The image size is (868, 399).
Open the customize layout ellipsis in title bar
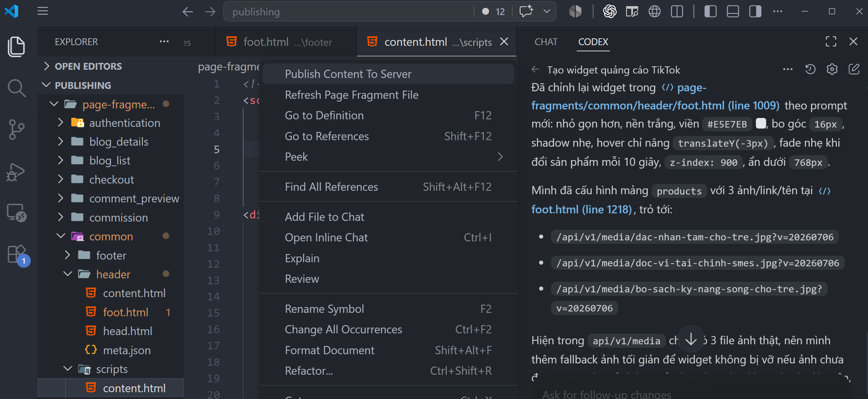778,12
